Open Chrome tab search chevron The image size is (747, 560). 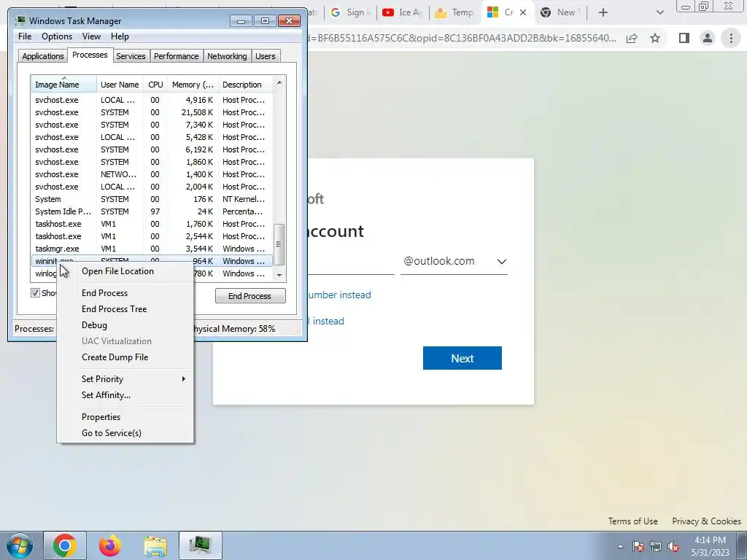659,12
